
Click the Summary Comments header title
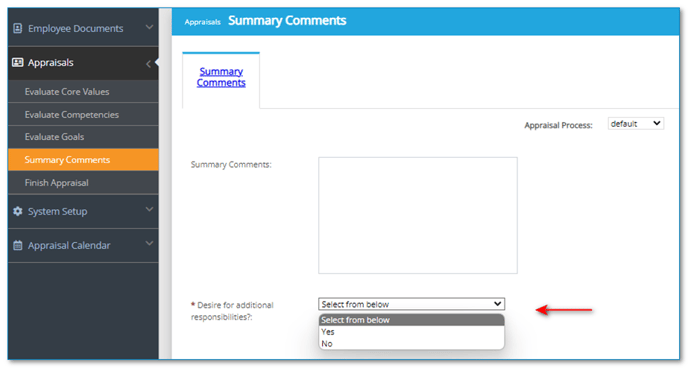[287, 21]
